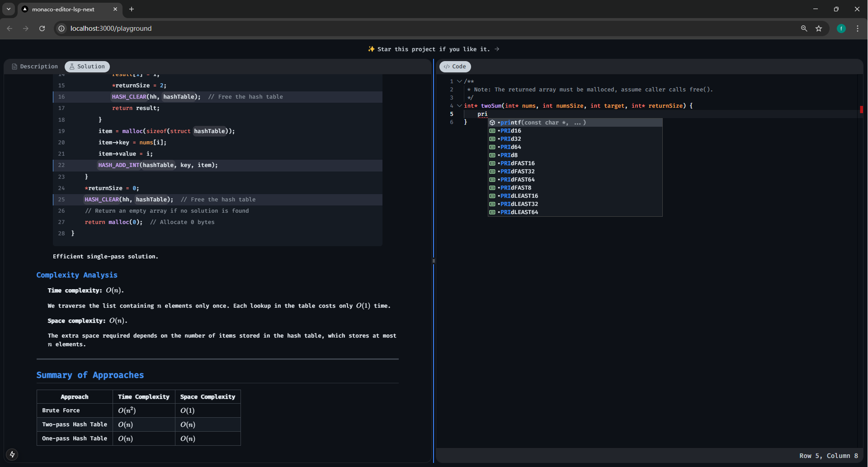Image resolution: width=868 pixels, height=467 pixels.
Task: Click the lightning bolt icon at bottom left
Action: pyautogui.click(x=12, y=454)
